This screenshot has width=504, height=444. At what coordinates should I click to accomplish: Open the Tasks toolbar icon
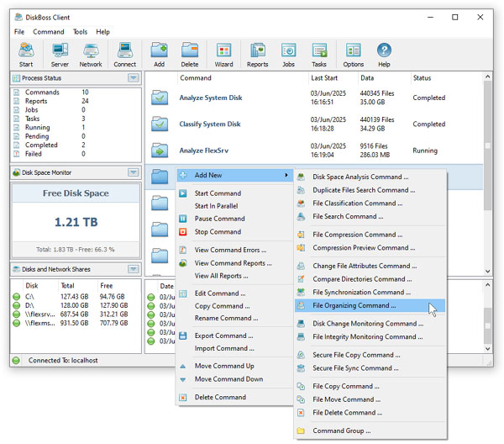pos(319,55)
